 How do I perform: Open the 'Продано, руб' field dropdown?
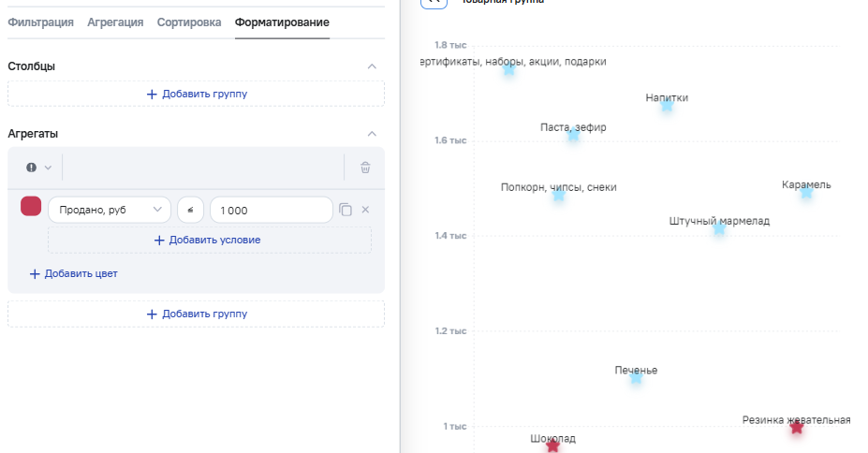point(109,211)
